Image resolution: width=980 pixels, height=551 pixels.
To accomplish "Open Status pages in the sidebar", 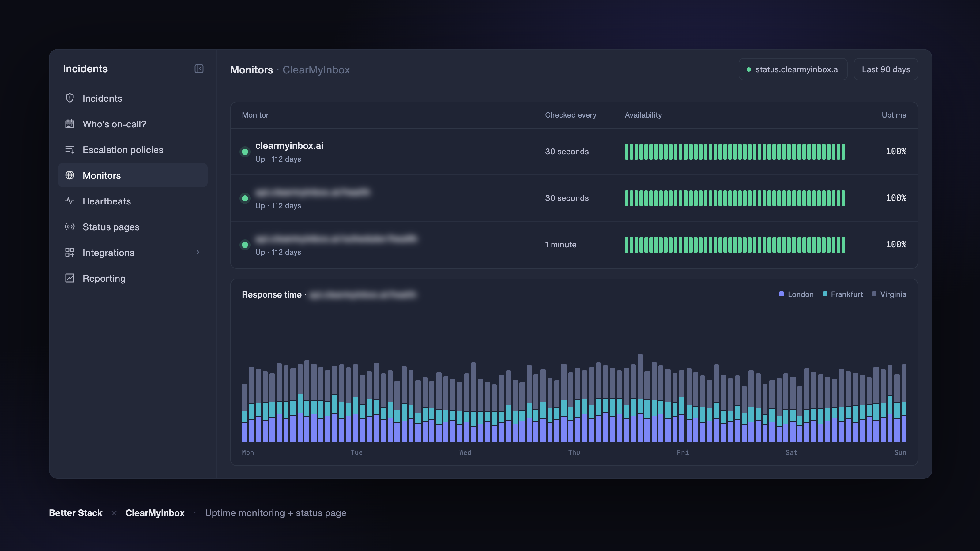I will pos(133,227).
